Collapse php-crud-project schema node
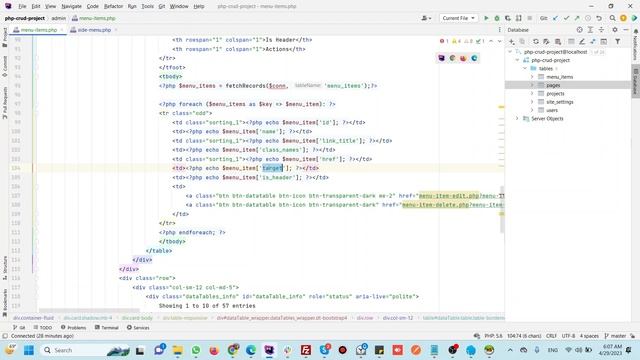Viewport: 640px width, 360px height. tap(517, 60)
